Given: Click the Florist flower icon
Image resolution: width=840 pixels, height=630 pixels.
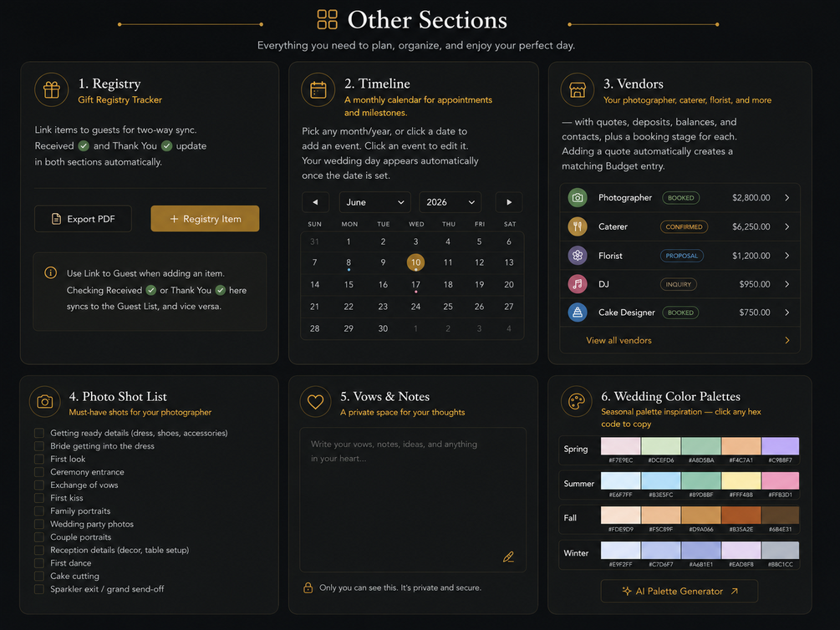Looking at the screenshot, I should coord(578,256).
